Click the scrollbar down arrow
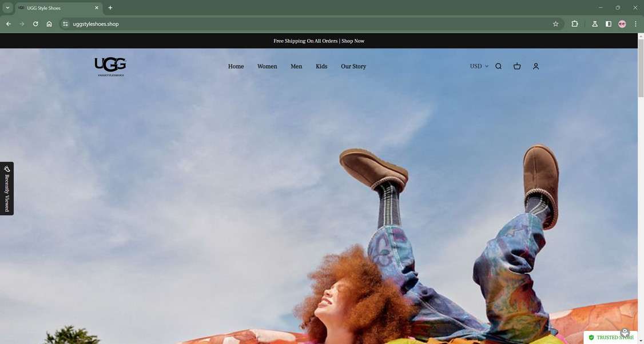Viewport: 644px width, 344px height. (x=640, y=341)
